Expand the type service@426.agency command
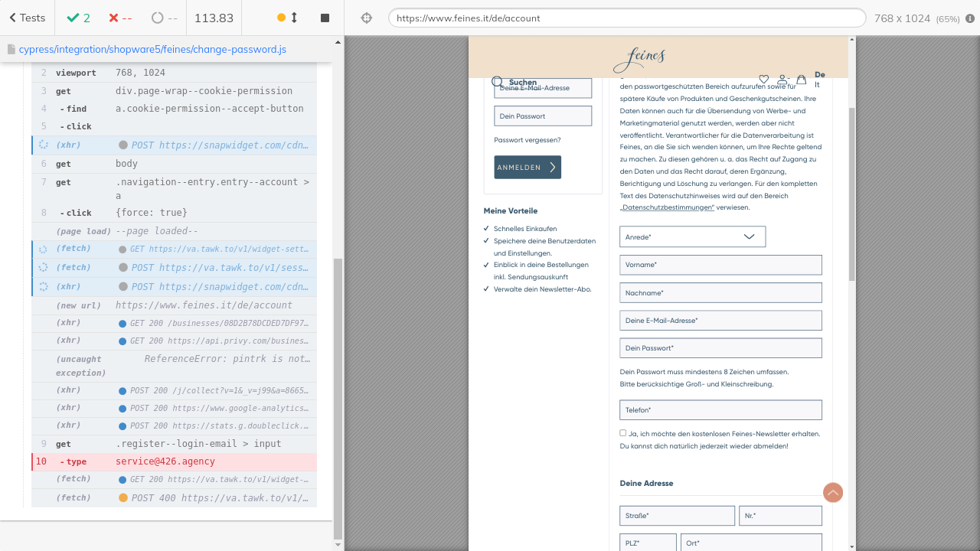Screen dimensions: 980x551 pyautogui.click(x=165, y=461)
